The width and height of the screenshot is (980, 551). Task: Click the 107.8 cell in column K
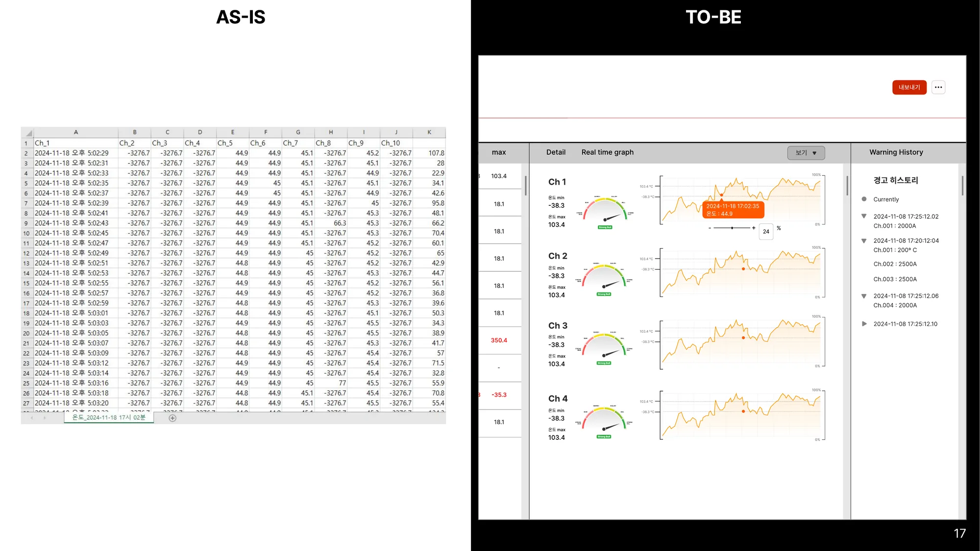pos(429,153)
